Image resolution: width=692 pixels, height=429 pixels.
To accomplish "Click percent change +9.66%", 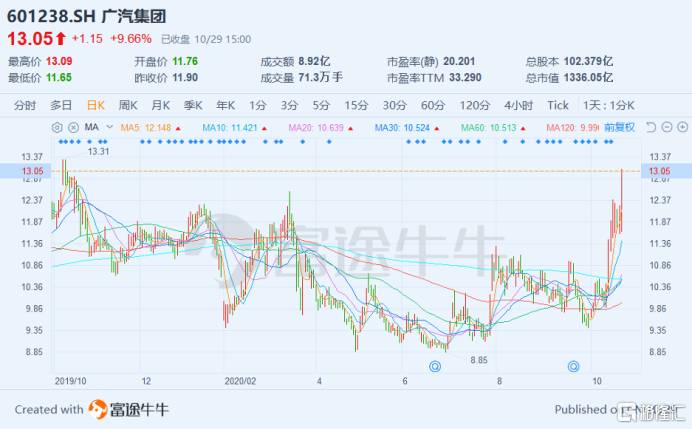I will [131, 39].
